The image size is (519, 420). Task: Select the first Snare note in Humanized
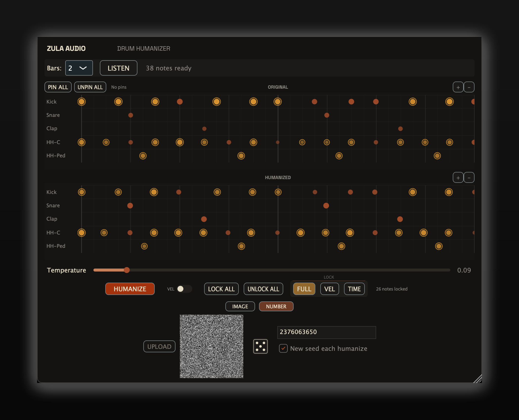click(130, 206)
